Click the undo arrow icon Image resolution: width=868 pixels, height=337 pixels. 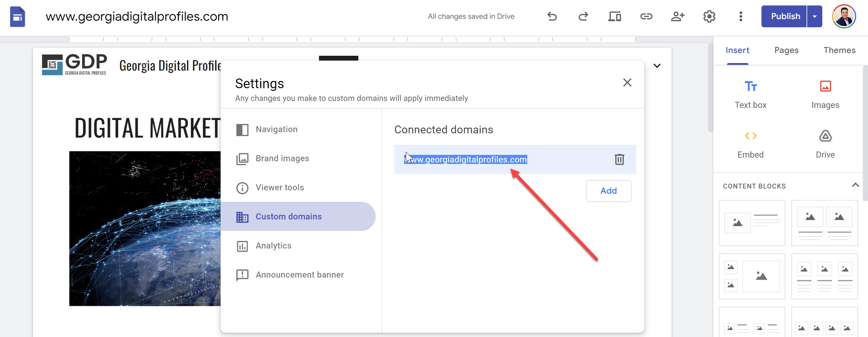tap(552, 16)
